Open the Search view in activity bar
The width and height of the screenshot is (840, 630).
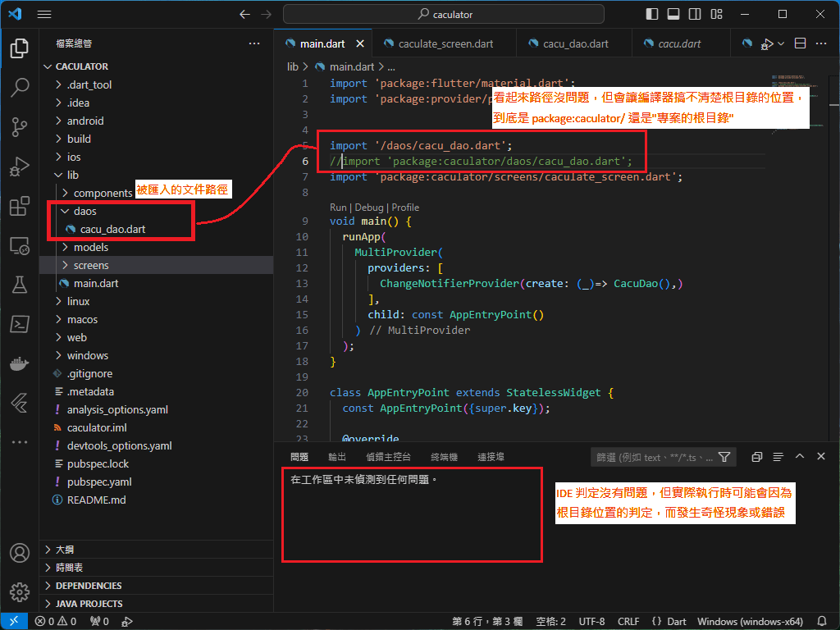coord(20,87)
